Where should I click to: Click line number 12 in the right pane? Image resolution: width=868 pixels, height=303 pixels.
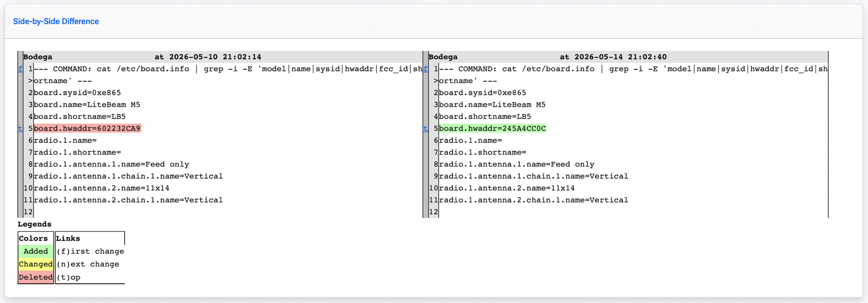433,212
